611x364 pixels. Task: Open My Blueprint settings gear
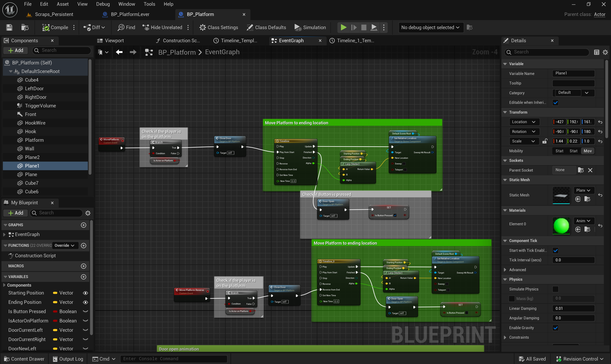coord(87,213)
